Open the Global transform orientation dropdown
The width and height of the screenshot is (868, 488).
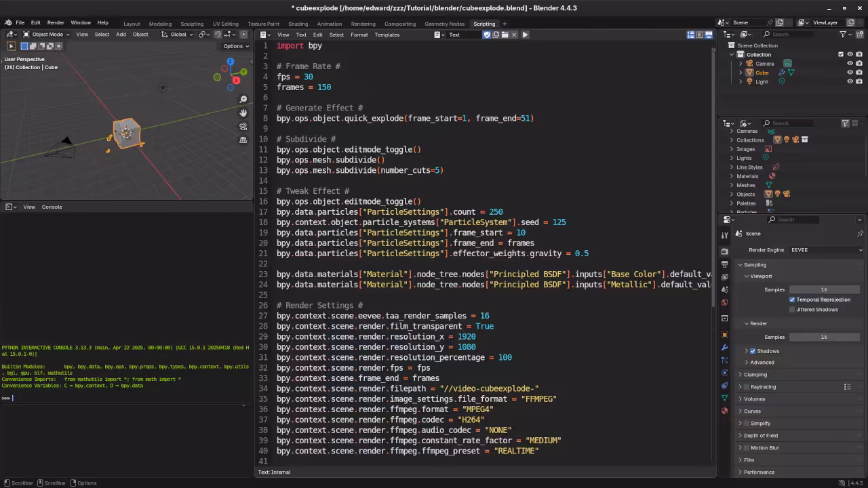[177, 35]
